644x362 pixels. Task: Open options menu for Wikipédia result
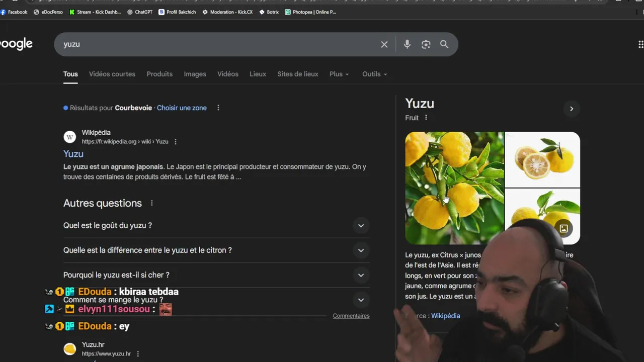pos(175,142)
